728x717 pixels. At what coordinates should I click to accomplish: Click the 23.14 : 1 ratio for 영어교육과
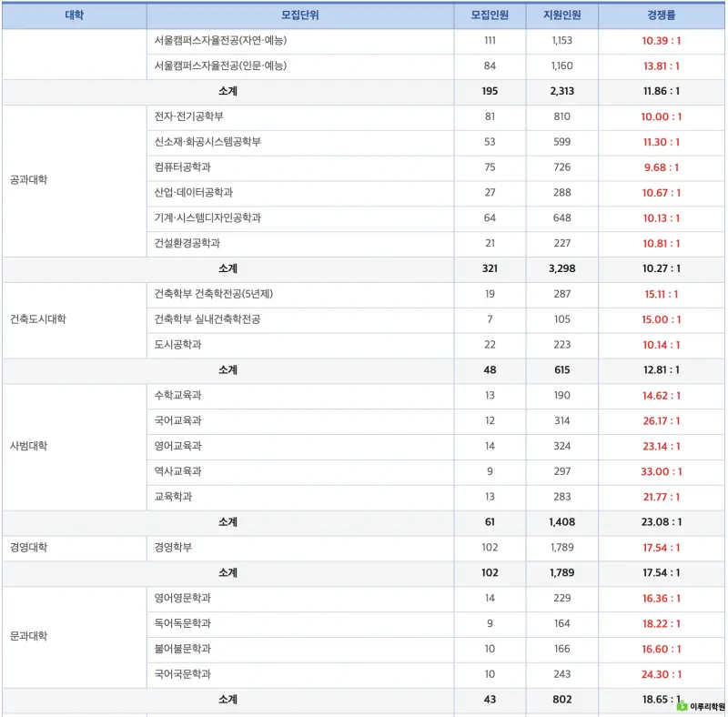(x=662, y=446)
